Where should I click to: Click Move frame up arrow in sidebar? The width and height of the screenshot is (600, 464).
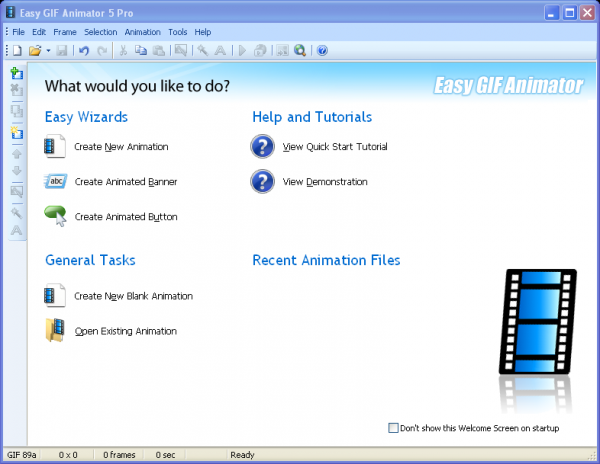(x=16, y=154)
